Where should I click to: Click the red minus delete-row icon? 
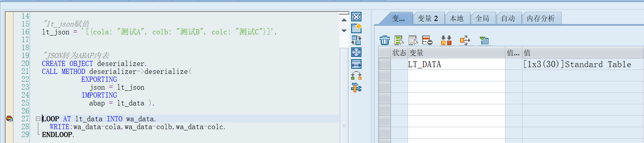point(427,40)
